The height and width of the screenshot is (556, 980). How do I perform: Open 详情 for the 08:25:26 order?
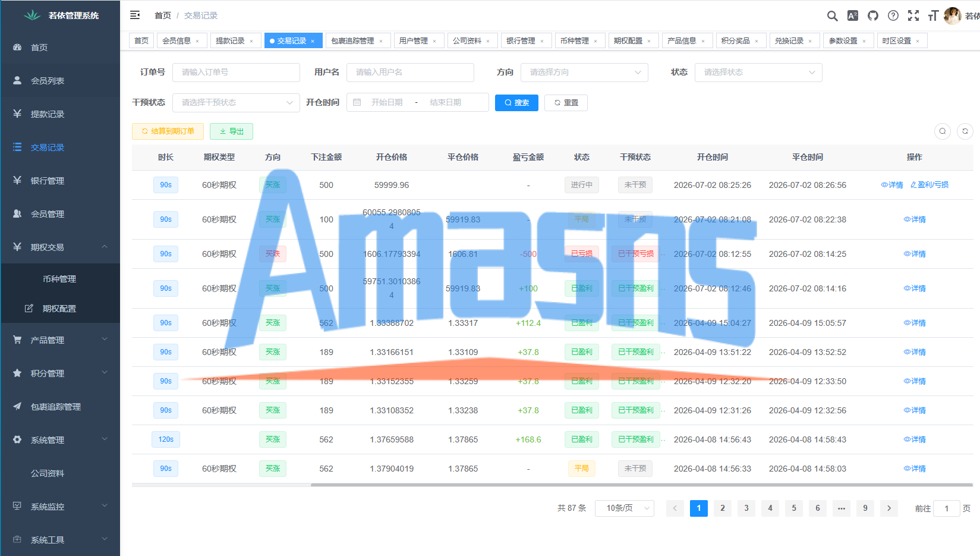892,185
